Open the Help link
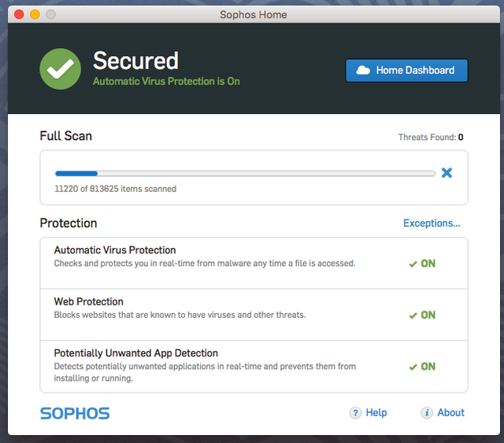Screen dimensions: 504x443 pos(376,412)
